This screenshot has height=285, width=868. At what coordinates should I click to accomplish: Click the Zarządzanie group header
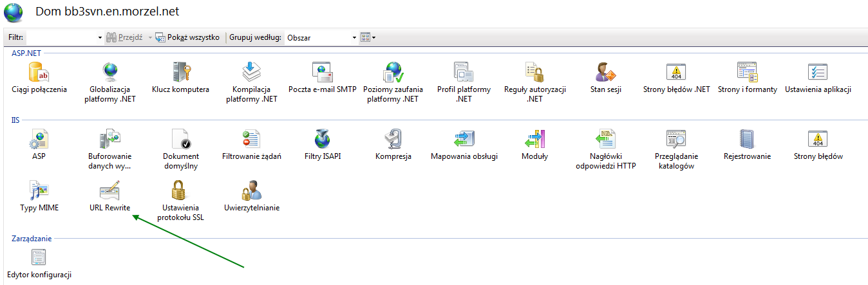coord(32,238)
